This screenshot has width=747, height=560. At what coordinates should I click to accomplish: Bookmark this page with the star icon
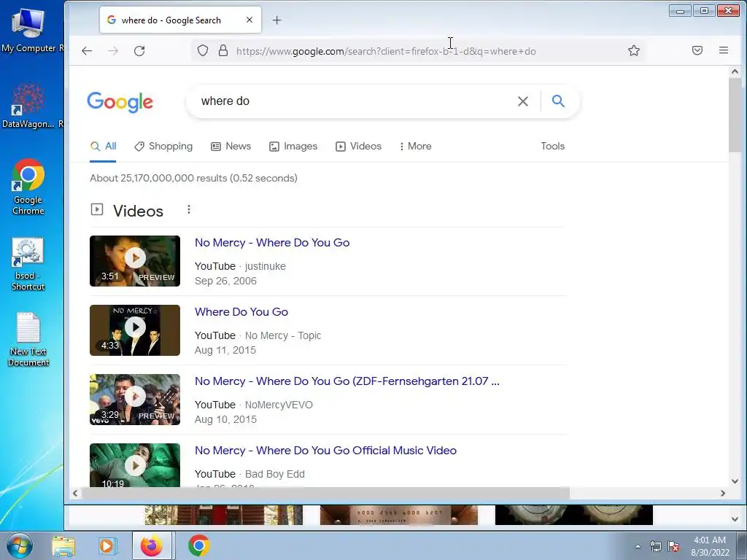pos(634,50)
